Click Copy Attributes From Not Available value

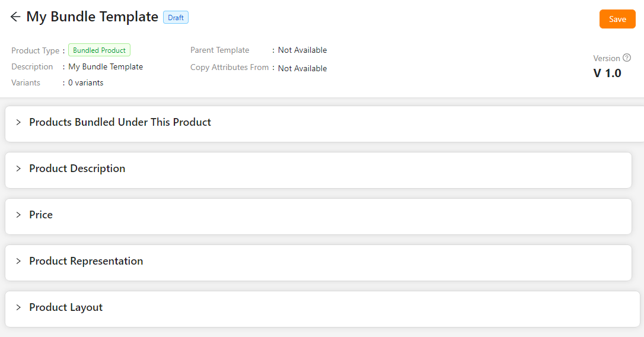[x=302, y=68]
